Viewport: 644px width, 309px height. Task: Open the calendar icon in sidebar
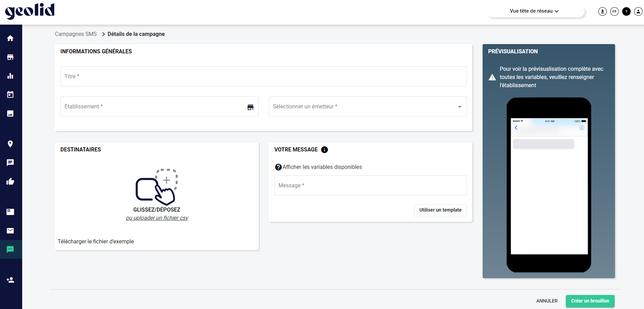tap(10, 95)
